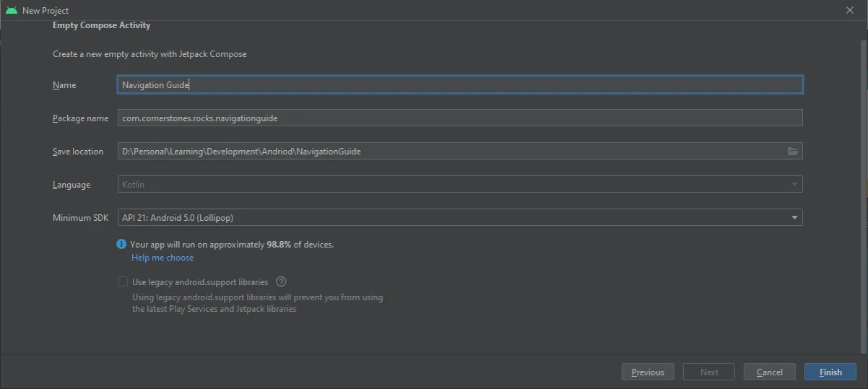This screenshot has width=868, height=389.
Task: Open the Language dropdown showing Kotlin
Action: (x=459, y=185)
